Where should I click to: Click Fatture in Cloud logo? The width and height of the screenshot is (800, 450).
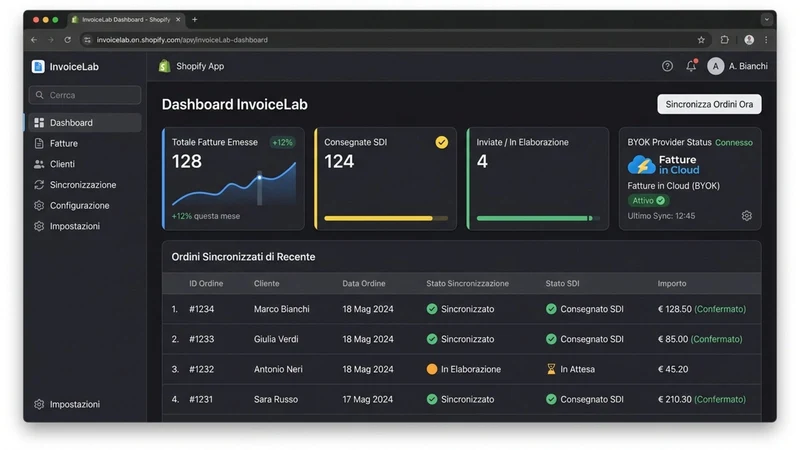tap(663, 165)
